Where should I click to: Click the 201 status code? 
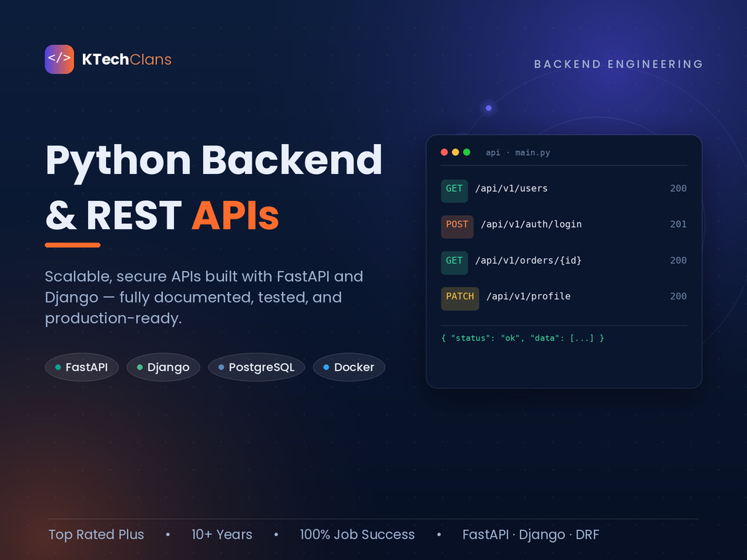[x=678, y=224]
